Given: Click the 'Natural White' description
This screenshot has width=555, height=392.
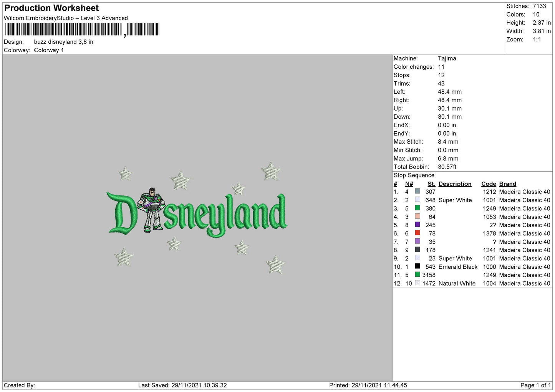Looking at the screenshot, I should pyautogui.click(x=457, y=283).
